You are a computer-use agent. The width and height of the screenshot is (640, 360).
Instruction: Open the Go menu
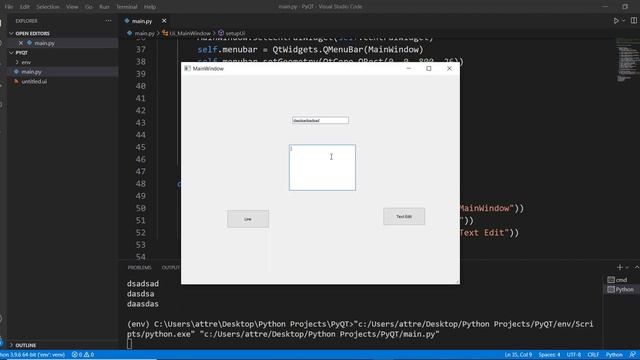point(89,7)
